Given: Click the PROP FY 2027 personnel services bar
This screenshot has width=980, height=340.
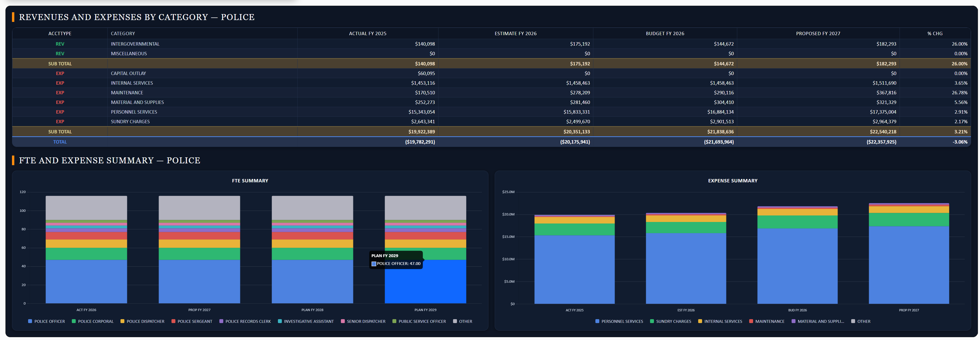Looking at the screenshot, I should coord(909,265).
